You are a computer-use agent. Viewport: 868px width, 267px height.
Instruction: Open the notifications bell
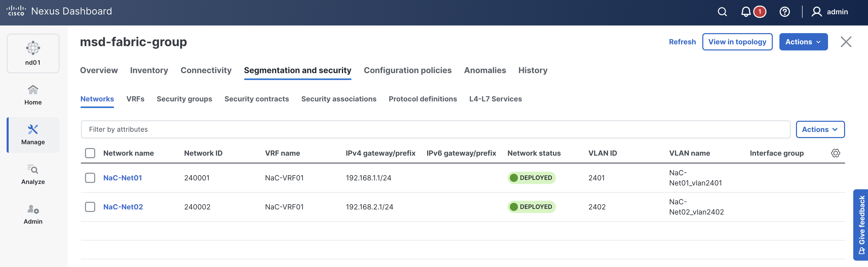point(746,12)
